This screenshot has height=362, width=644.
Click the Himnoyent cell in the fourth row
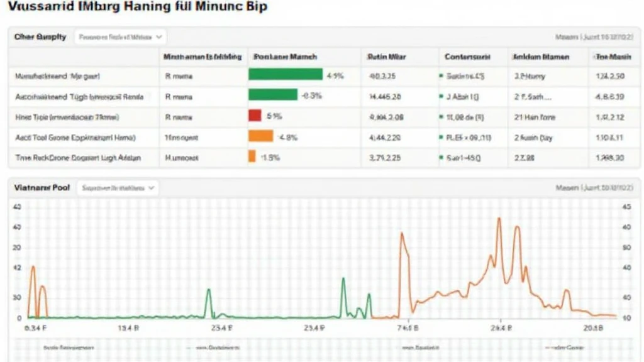click(x=181, y=138)
